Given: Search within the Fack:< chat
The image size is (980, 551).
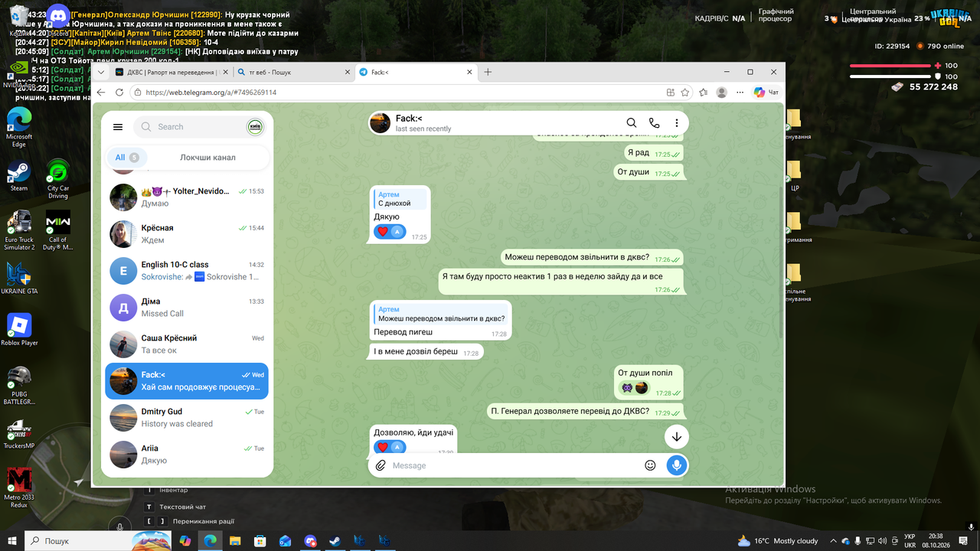Looking at the screenshot, I should pyautogui.click(x=632, y=122).
